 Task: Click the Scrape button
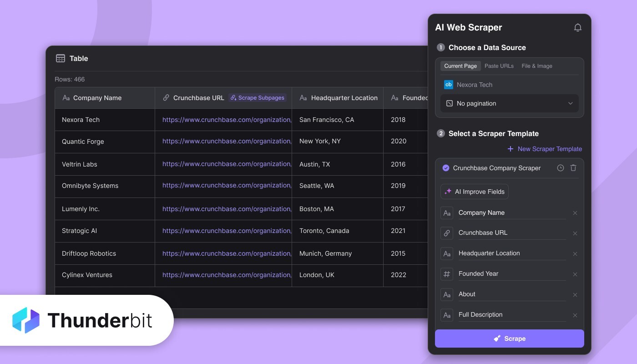tap(509, 338)
